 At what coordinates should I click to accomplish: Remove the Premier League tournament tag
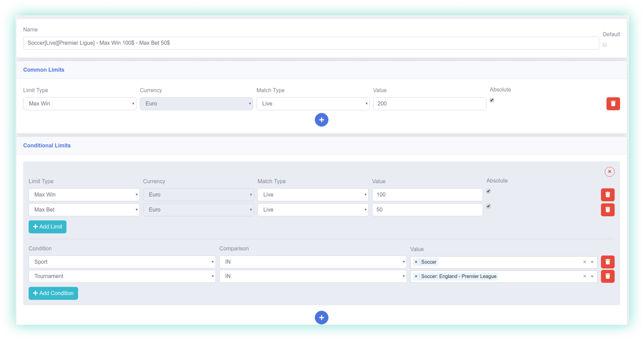[x=416, y=276]
